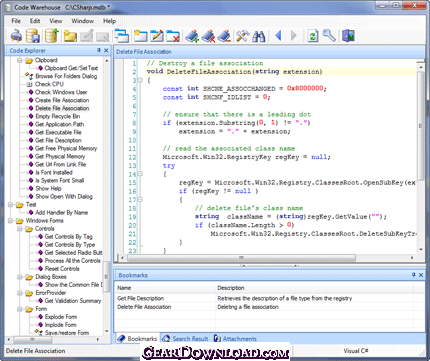Click the binoculars search icon
The height and width of the screenshot is (361, 430).
[x=259, y=36]
